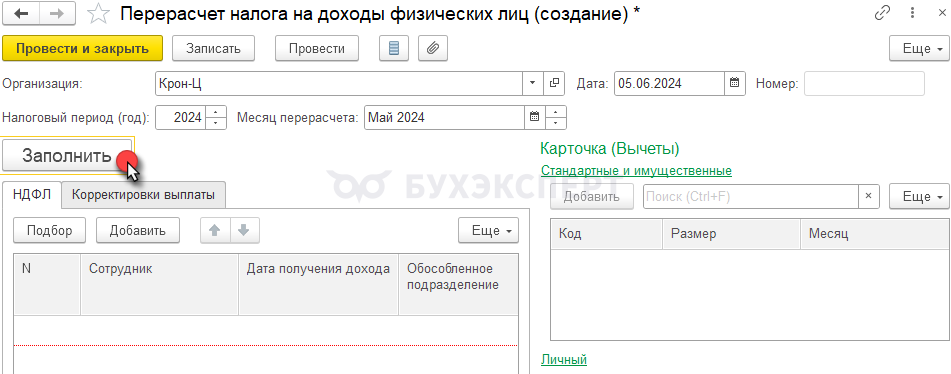Go forward with the right arrow button

(58, 13)
